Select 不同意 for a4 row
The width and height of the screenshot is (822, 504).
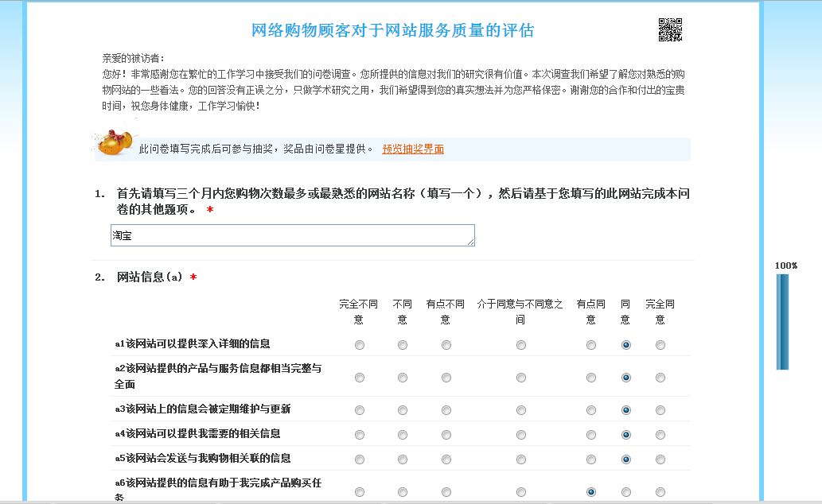click(x=403, y=435)
